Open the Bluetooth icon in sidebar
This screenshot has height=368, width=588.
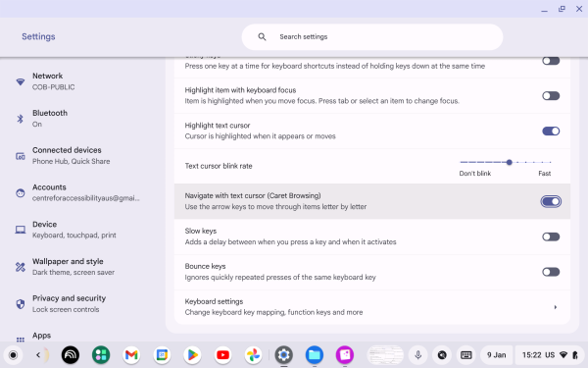click(21, 119)
